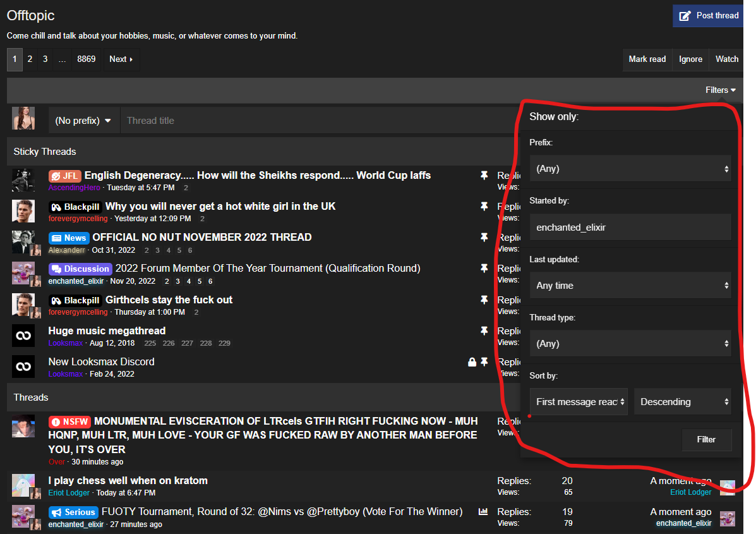Click Looksmax infinity avatar on music megathread
Viewport: 756px width, 534px height.
(23, 336)
